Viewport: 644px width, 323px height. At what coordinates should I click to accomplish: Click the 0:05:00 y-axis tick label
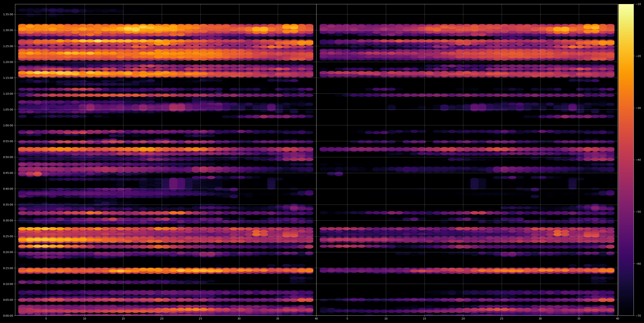[x=8, y=300]
